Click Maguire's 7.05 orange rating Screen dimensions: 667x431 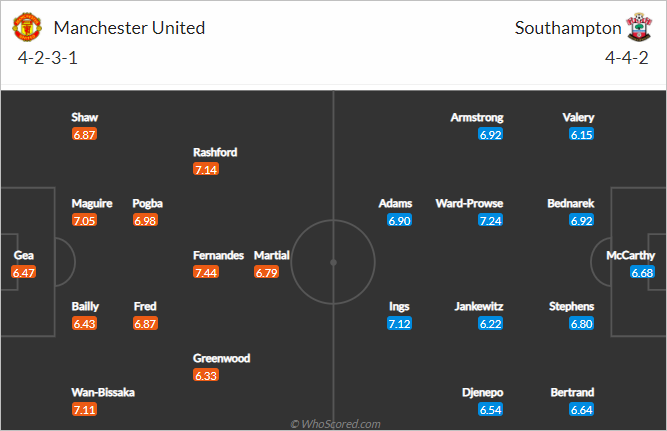click(x=84, y=220)
